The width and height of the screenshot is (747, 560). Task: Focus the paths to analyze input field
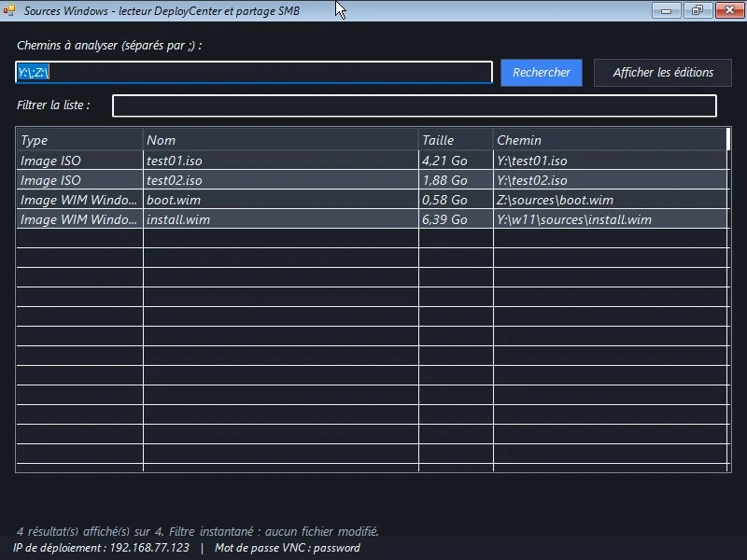[254, 73]
